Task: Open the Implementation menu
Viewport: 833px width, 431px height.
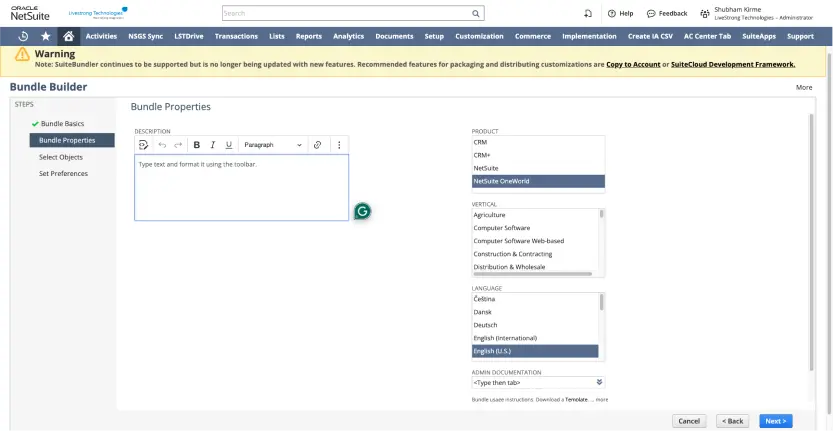Action: 589,36
